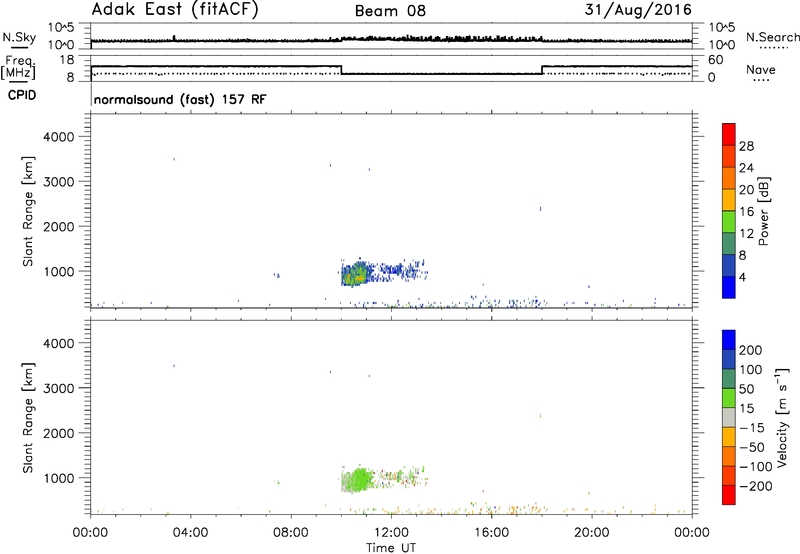
Task: Click the 'Slant Range [km]' label of velocity panel
Action: click(x=28, y=418)
